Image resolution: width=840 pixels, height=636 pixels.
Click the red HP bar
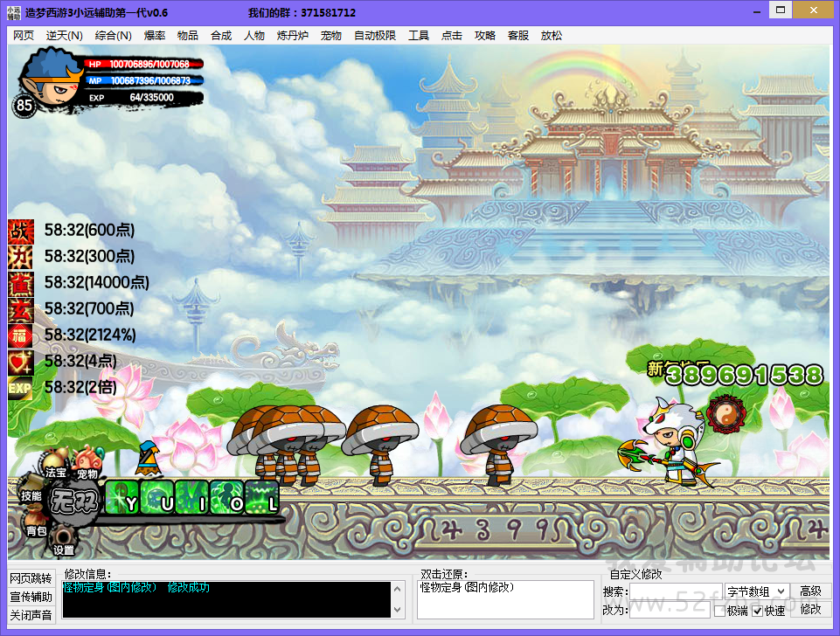[143, 65]
